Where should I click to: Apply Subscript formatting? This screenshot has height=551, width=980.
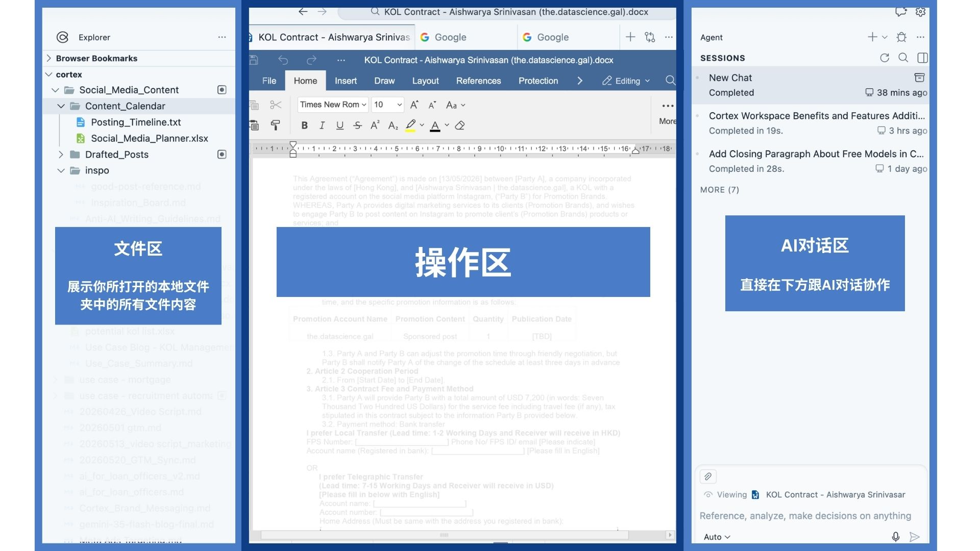[x=393, y=126]
